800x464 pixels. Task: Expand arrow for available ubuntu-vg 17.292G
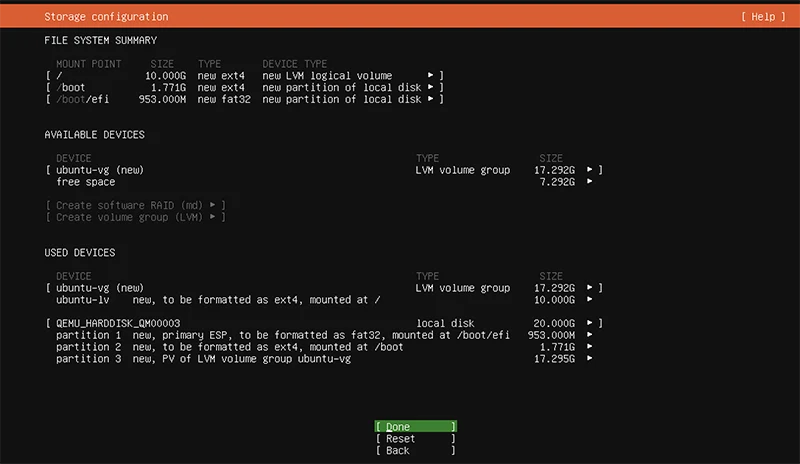pos(589,169)
